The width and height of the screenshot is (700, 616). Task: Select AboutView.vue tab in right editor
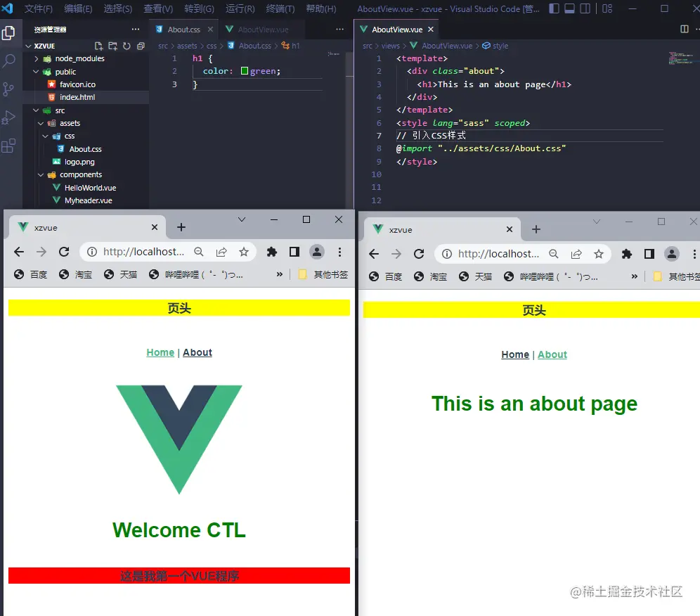click(397, 30)
